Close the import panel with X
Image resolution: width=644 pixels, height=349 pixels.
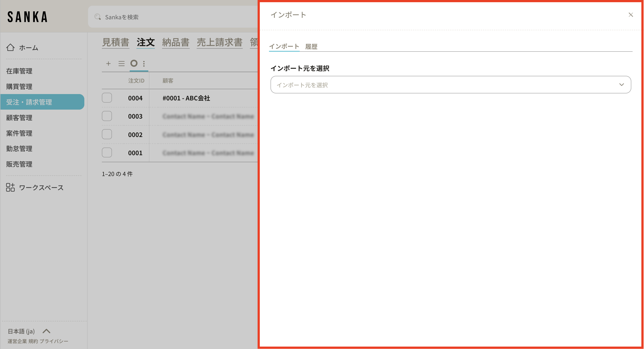pos(631,15)
